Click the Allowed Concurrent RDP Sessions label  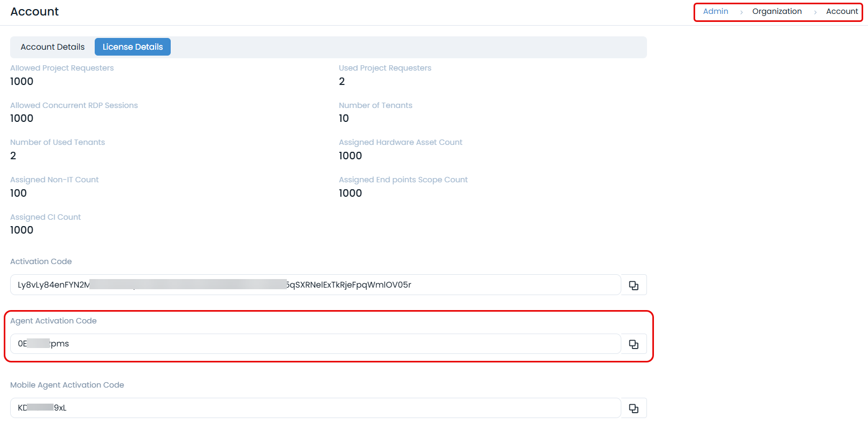[74, 105]
